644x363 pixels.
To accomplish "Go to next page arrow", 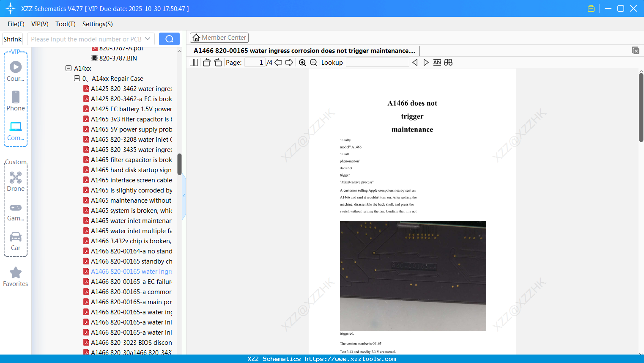I will point(289,63).
